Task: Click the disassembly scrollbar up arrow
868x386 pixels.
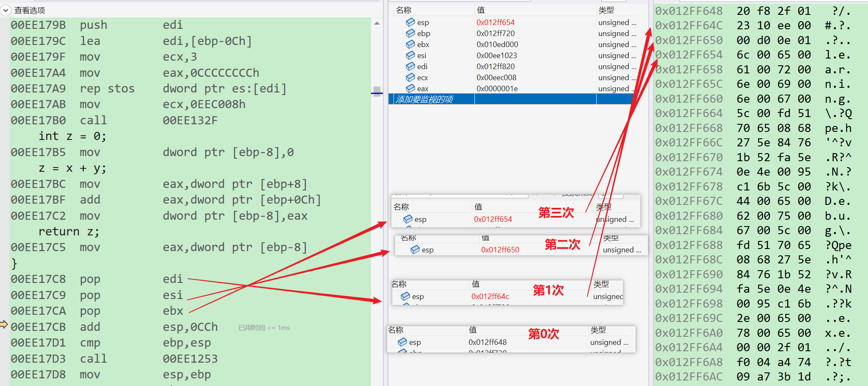Action: point(377,23)
